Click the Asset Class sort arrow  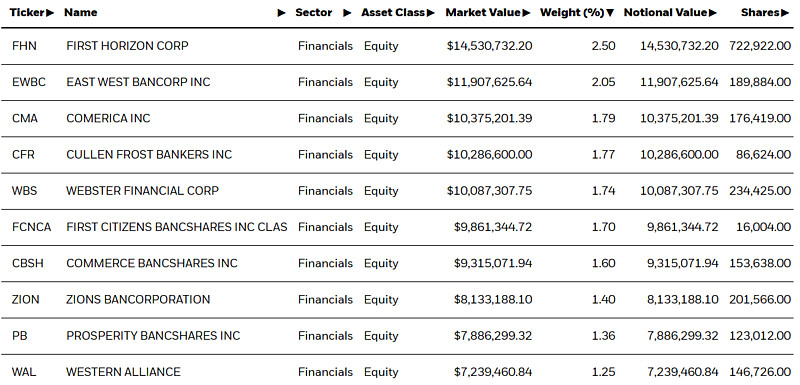pyautogui.click(x=431, y=13)
